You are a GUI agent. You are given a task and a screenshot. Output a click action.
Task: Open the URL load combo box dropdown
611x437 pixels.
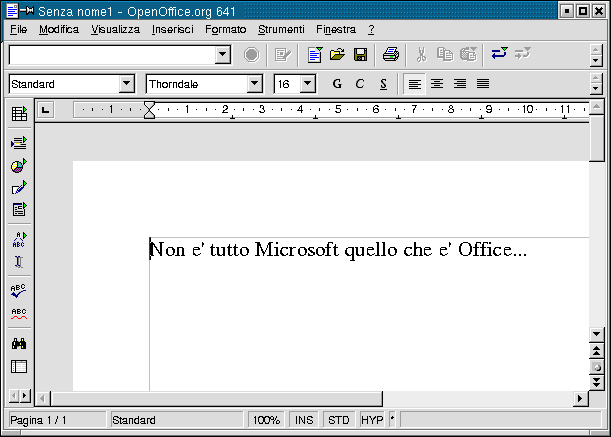[223, 55]
